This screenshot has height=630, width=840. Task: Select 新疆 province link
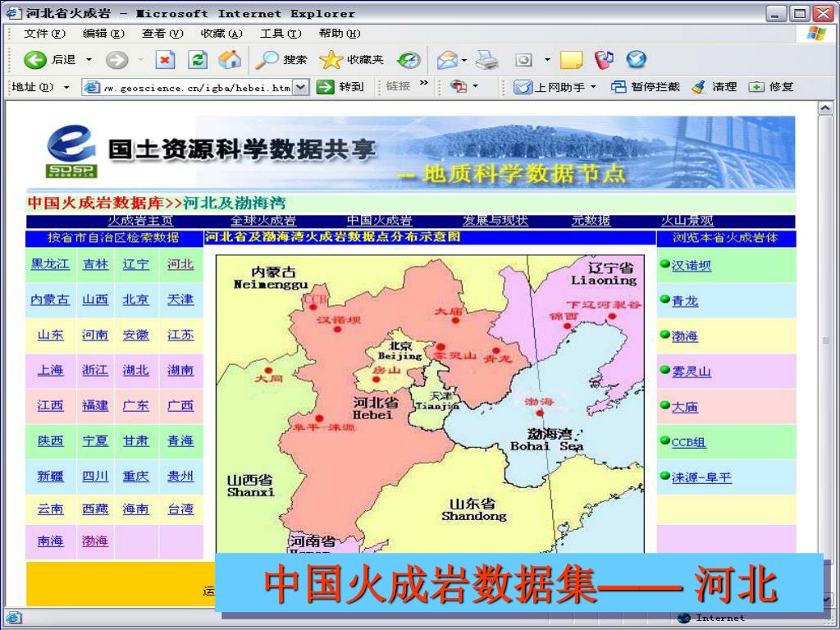50,476
